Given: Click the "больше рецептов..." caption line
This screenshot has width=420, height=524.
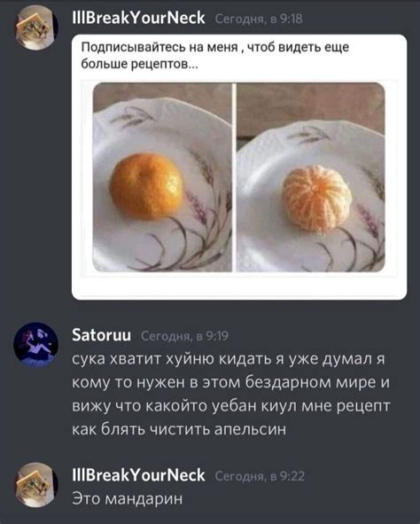Looking at the screenshot, I should (x=139, y=63).
